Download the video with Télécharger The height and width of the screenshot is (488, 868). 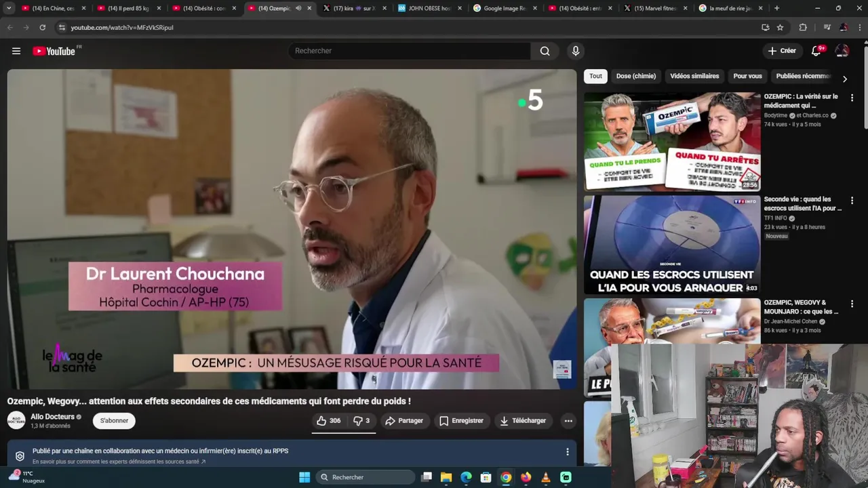click(523, 421)
